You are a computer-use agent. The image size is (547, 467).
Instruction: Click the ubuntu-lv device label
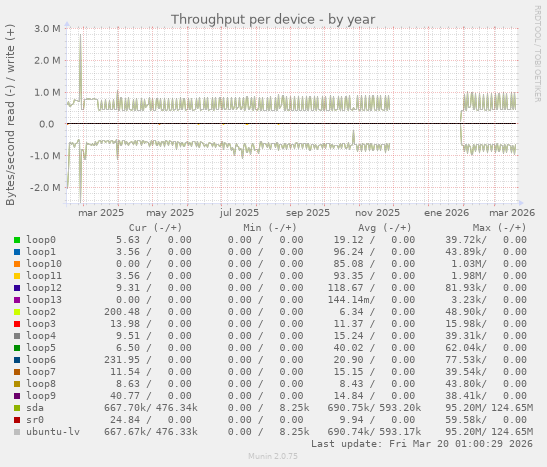coord(53,432)
